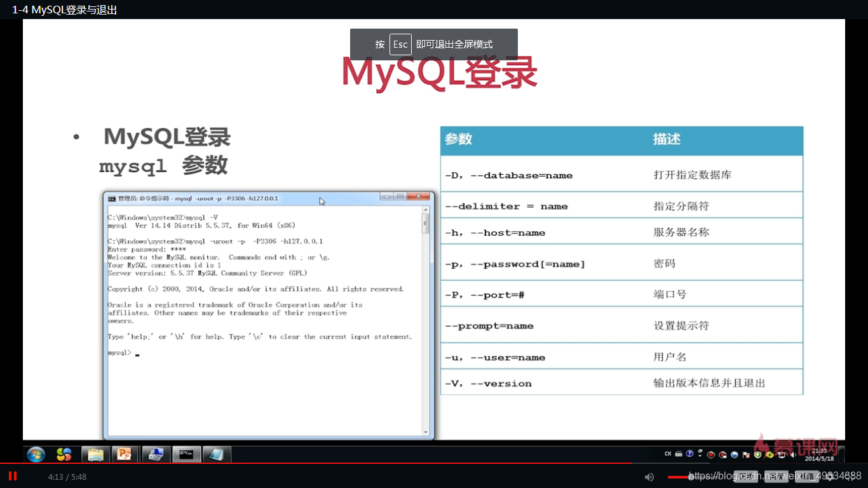Open the colorful browser icon on the taskbar
Screen dimensions: 868x488
click(x=64, y=454)
